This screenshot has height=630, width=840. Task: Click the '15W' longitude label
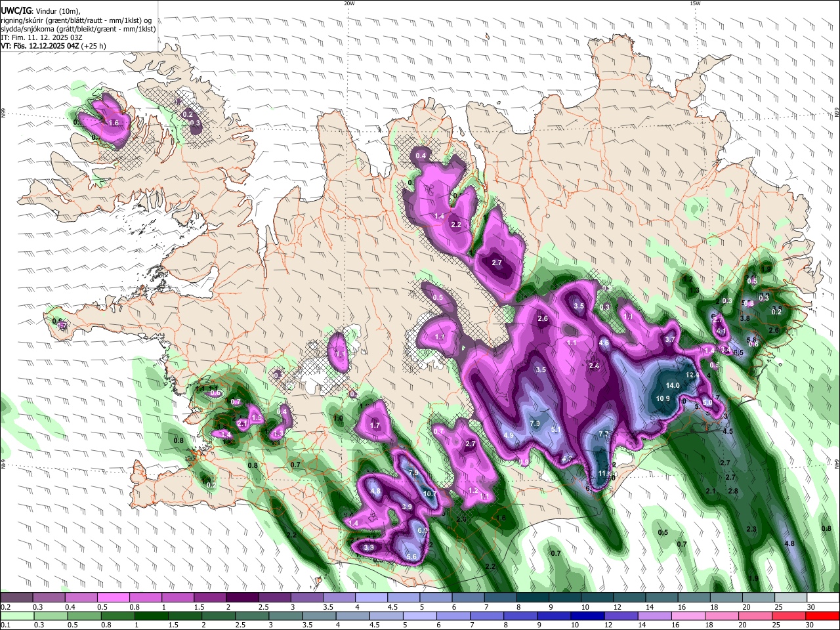(695, 3)
